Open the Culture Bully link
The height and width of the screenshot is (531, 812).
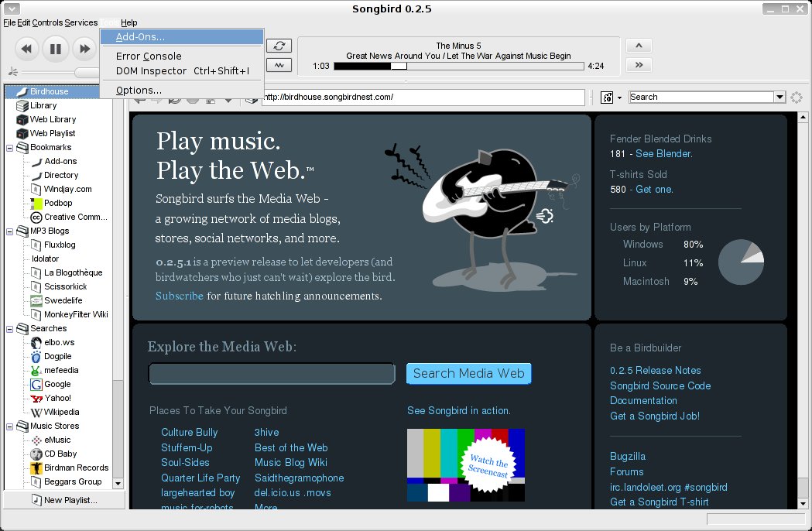[189, 433]
